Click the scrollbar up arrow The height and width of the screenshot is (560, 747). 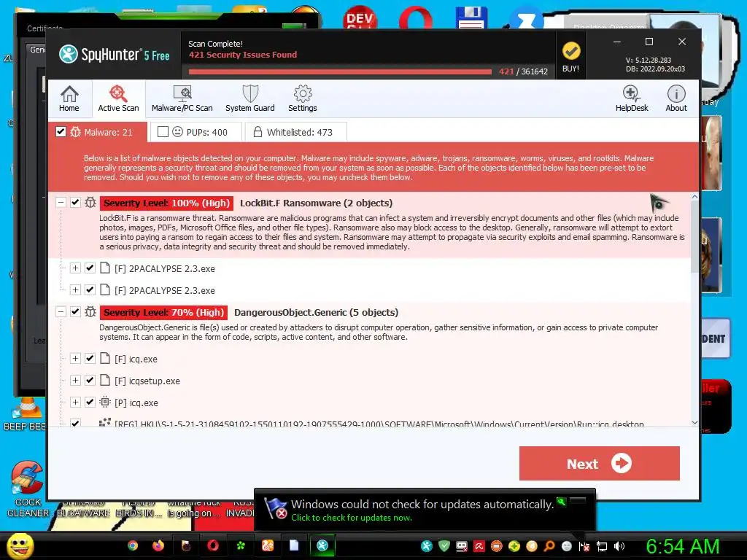click(694, 196)
